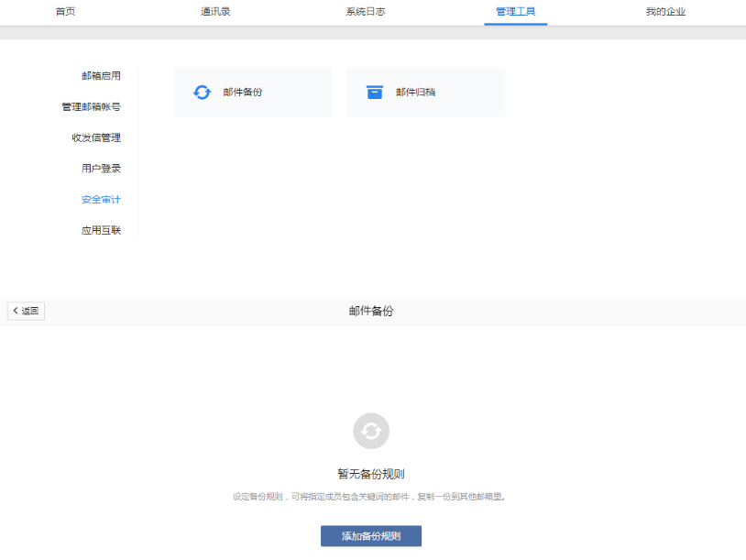The width and height of the screenshot is (746, 560).
Task: Open the 邮件归档 archive tool icon
Action: click(x=425, y=91)
